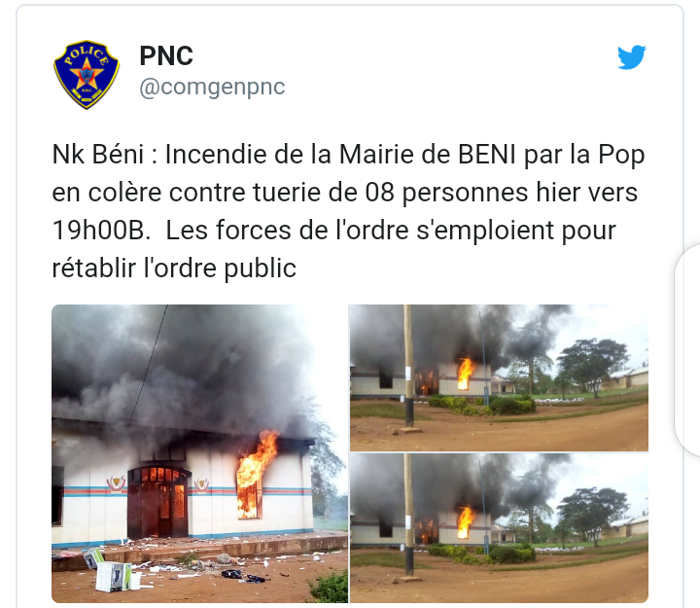Click the orange star on the police badge
The height and width of the screenshot is (608, 700).
coord(87,74)
